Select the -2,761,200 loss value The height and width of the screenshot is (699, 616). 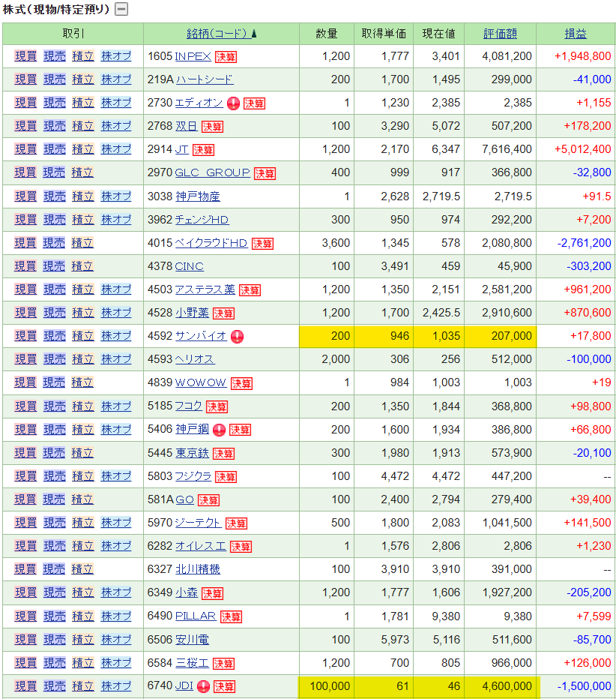[584, 243]
